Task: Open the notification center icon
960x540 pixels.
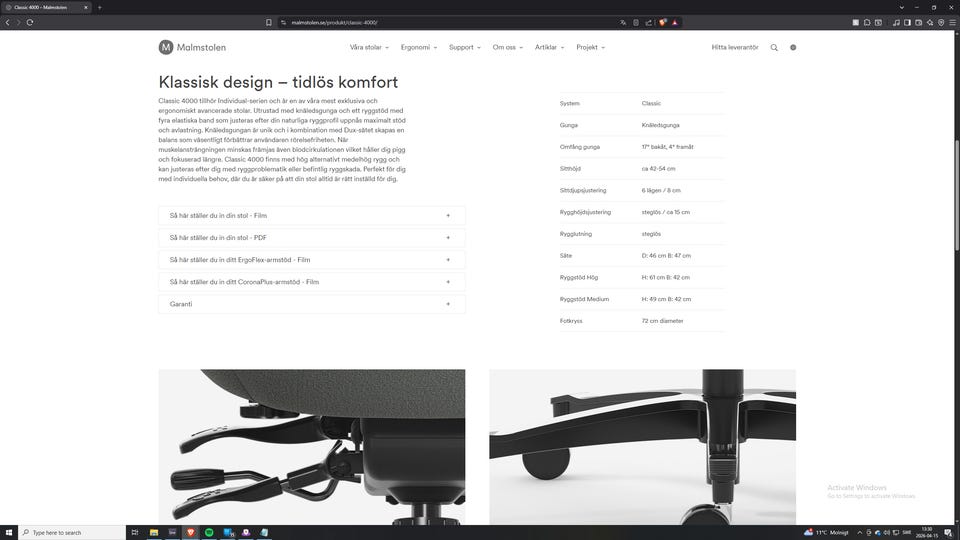Action: [x=948, y=533]
